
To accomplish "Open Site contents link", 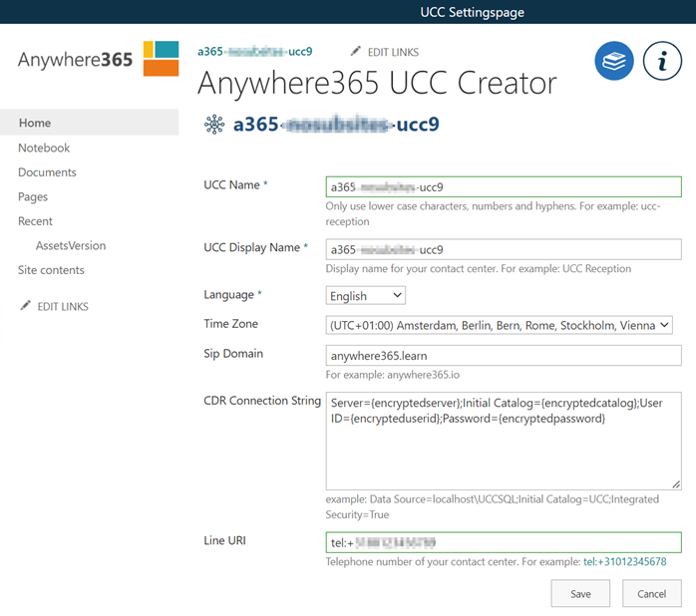I will coord(51,270).
